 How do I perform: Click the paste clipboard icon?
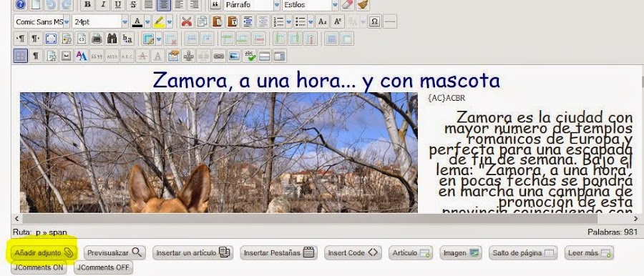pos(218,21)
